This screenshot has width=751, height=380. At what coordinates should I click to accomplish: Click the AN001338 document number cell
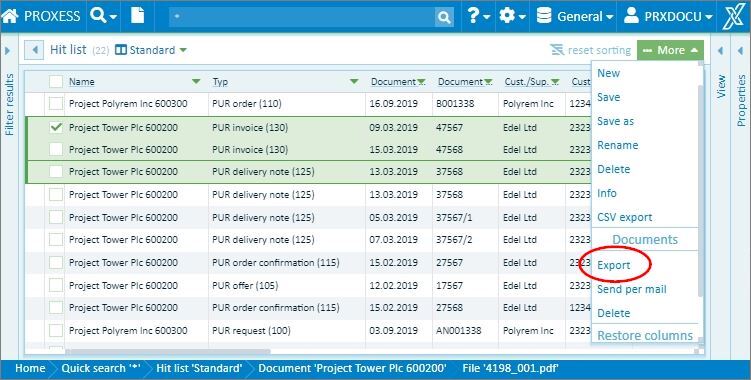click(x=466, y=331)
